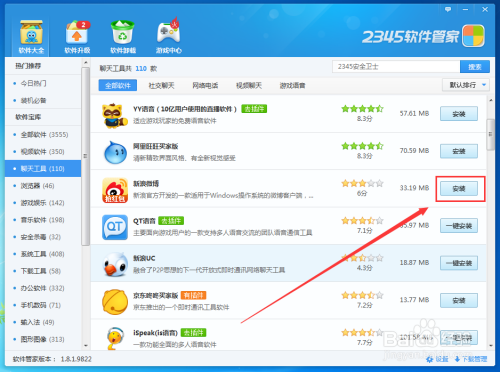Click the software list scrollbar thumb

[x=490, y=134]
